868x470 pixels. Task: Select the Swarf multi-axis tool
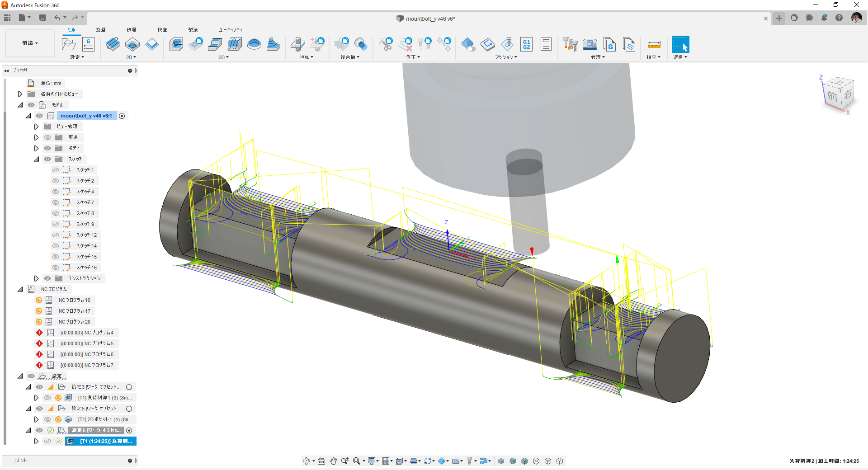[x=341, y=44]
